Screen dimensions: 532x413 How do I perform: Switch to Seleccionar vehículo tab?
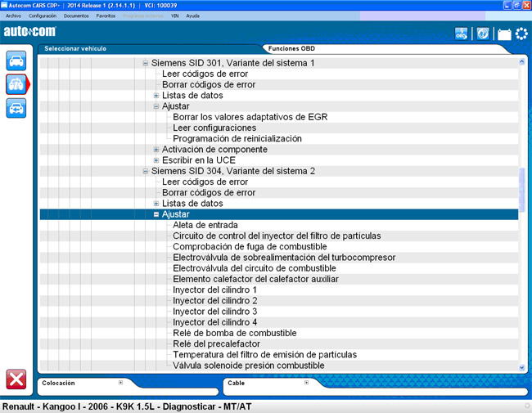(x=75, y=48)
